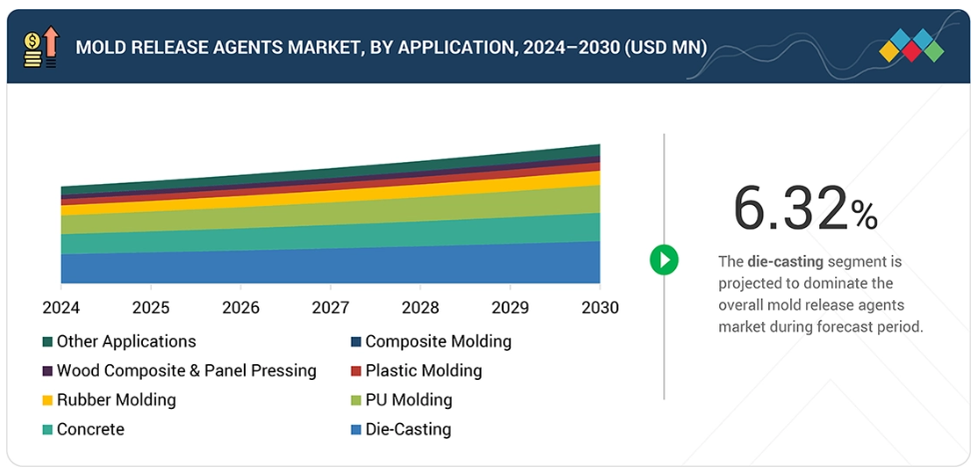The height and width of the screenshot is (471, 980).
Task: Toggle the PU Molding legend label
Action: (x=408, y=400)
